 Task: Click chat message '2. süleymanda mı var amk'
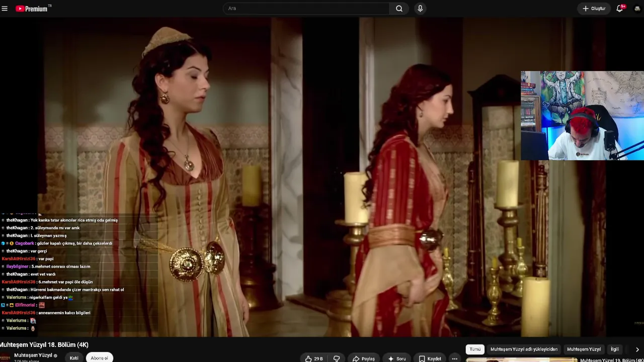pos(55,228)
